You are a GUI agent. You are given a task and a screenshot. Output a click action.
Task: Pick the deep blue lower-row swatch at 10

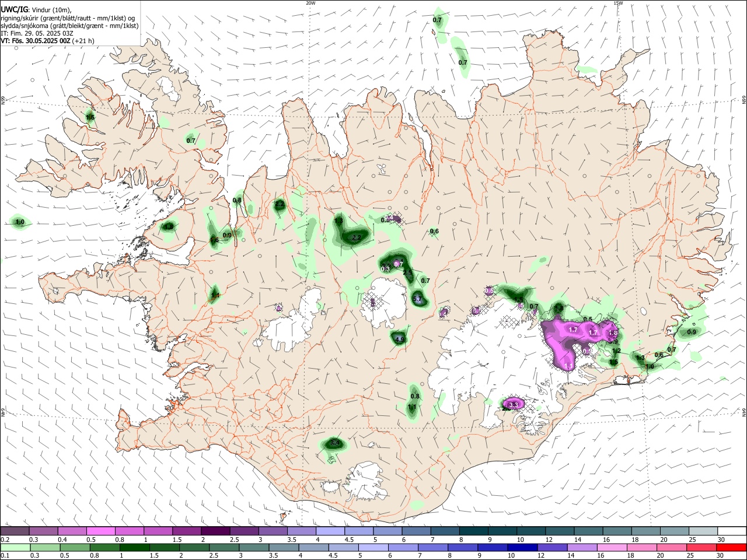tap(522, 547)
